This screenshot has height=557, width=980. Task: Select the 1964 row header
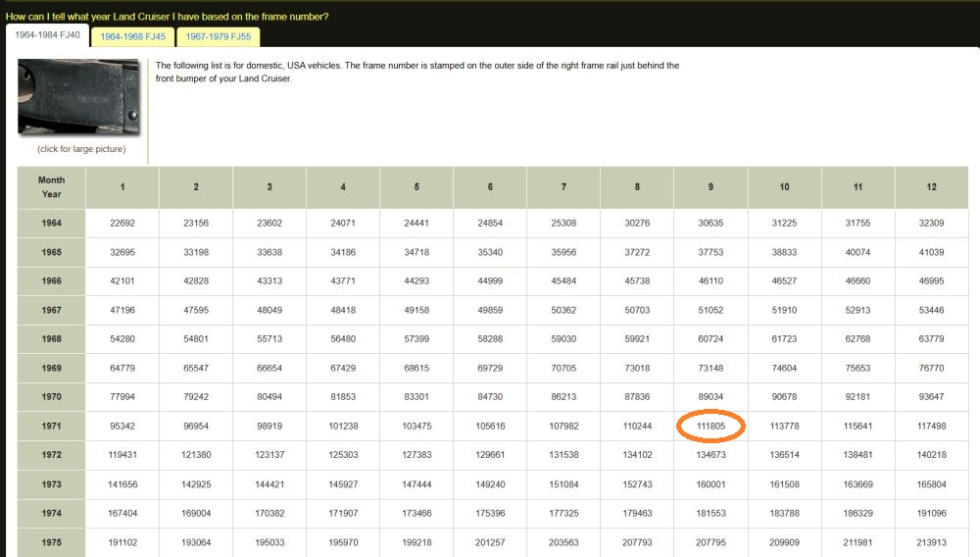(51, 224)
